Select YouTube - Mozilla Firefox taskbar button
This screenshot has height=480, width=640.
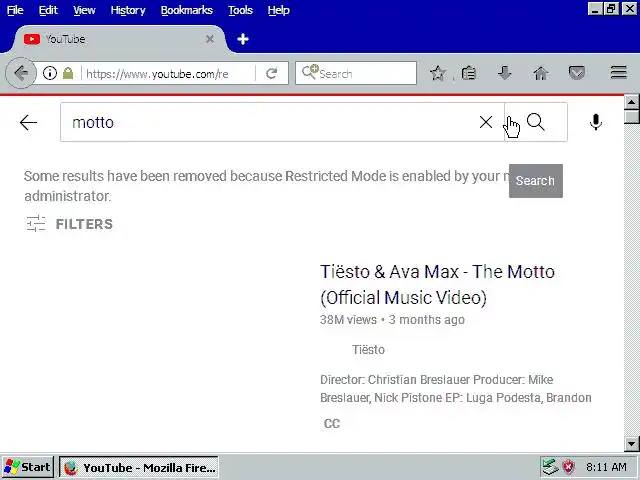click(x=139, y=467)
